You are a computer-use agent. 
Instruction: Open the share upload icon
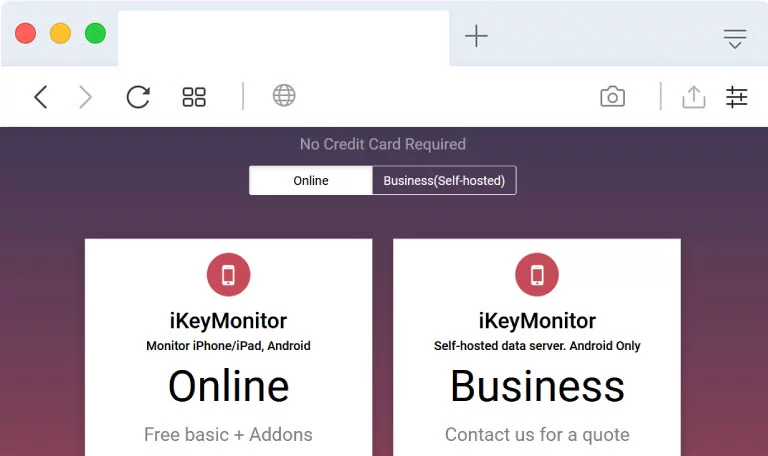pos(694,96)
